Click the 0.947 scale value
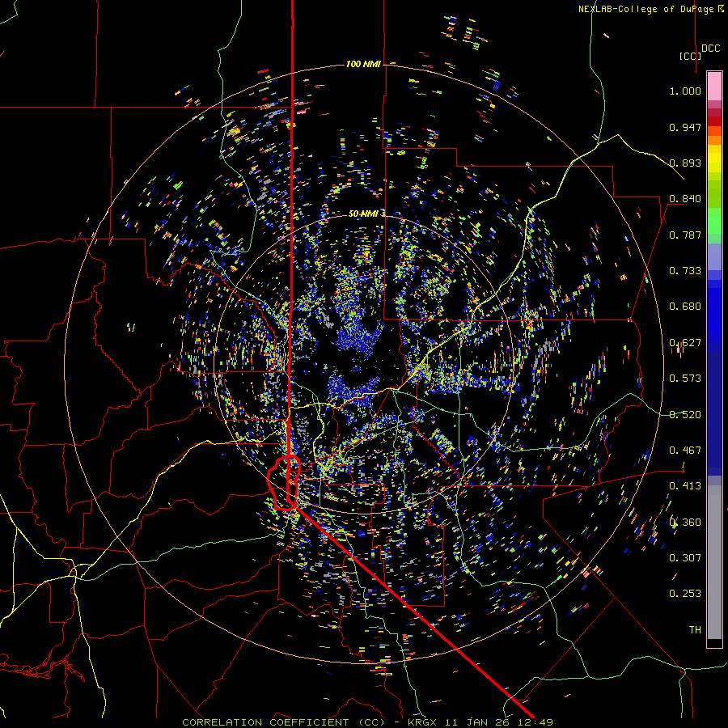 pos(685,127)
